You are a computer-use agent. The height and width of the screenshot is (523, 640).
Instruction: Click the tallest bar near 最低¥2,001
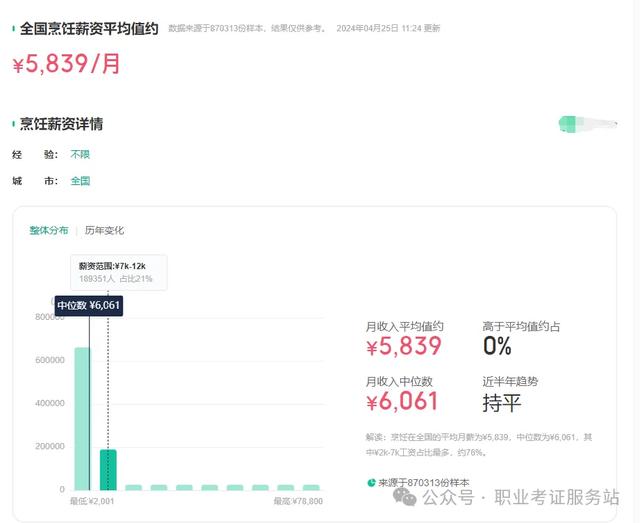pos(82,419)
